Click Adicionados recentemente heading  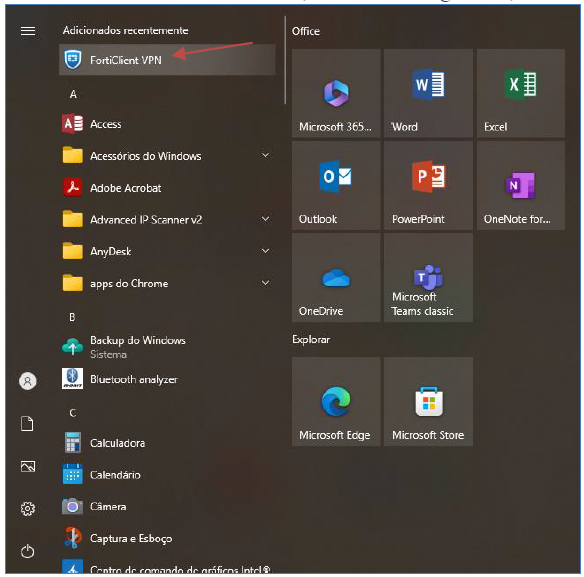pyautogui.click(x=126, y=30)
